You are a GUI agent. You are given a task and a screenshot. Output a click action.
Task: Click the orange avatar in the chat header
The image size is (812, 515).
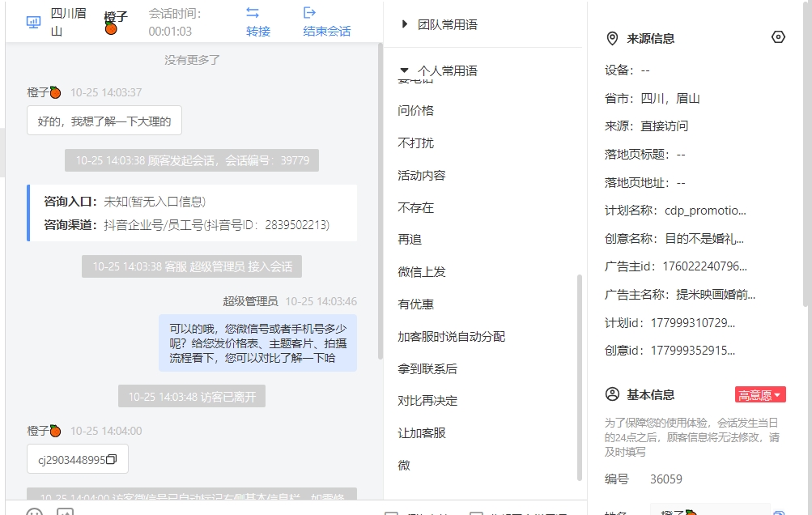[x=111, y=28]
